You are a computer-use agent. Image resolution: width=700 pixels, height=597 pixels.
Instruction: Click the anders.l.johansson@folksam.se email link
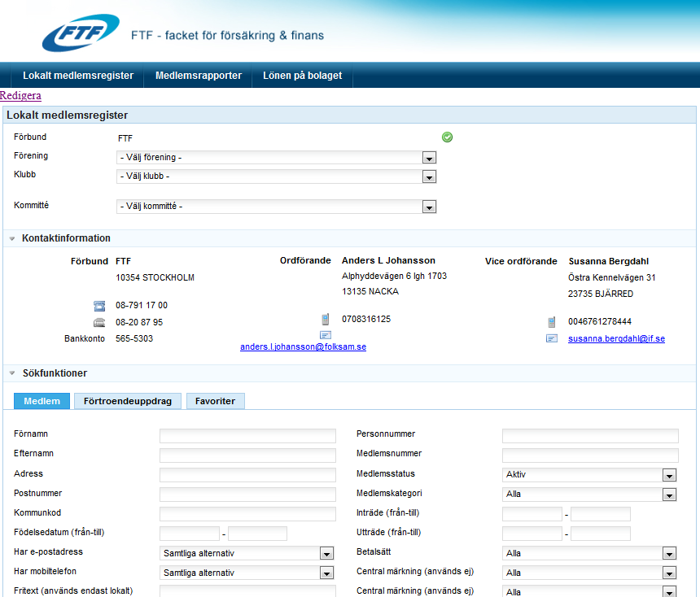click(x=303, y=346)
